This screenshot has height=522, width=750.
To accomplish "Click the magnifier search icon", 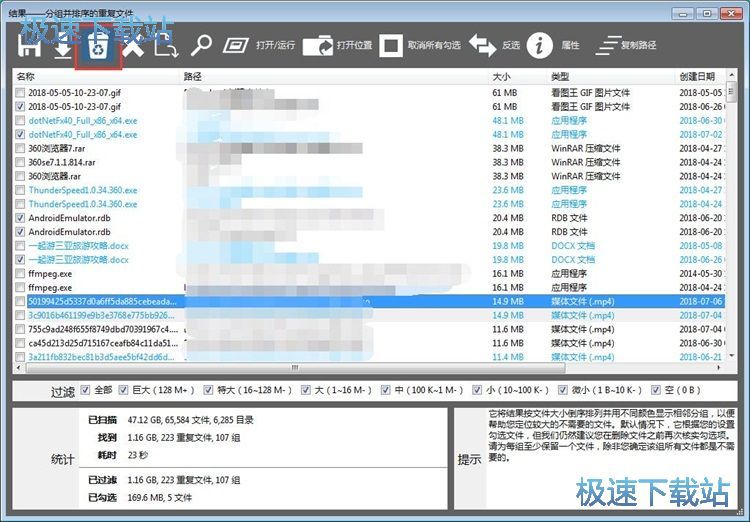I will point(201,46).
